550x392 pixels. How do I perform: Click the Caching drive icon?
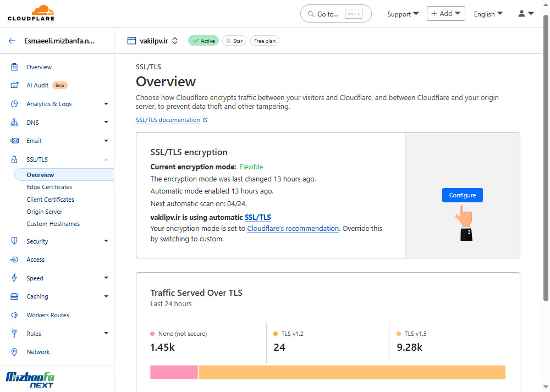[x=14, y=296]
